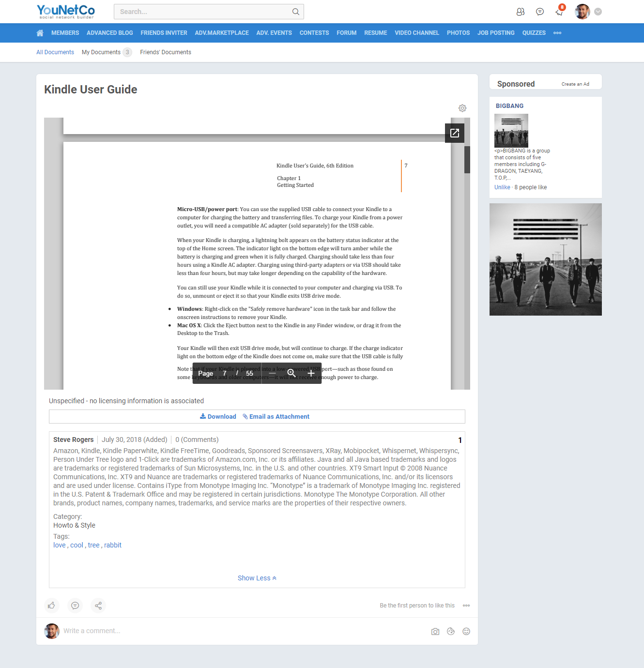Open Forum menu item

(346, 33)
